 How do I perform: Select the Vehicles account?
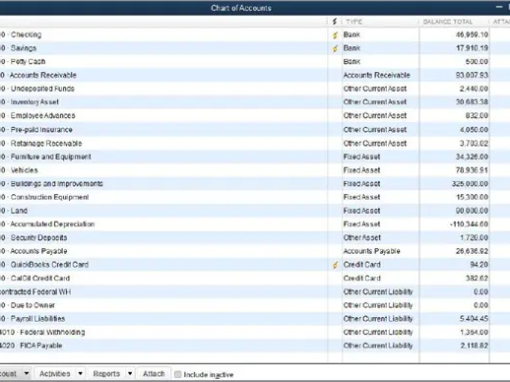24,170
